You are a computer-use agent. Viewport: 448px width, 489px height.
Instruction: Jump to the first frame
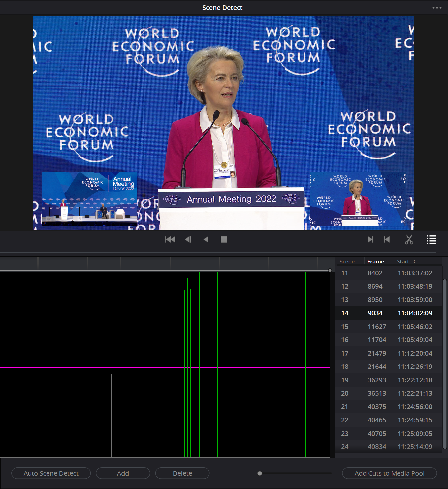(x=170, y=240)
